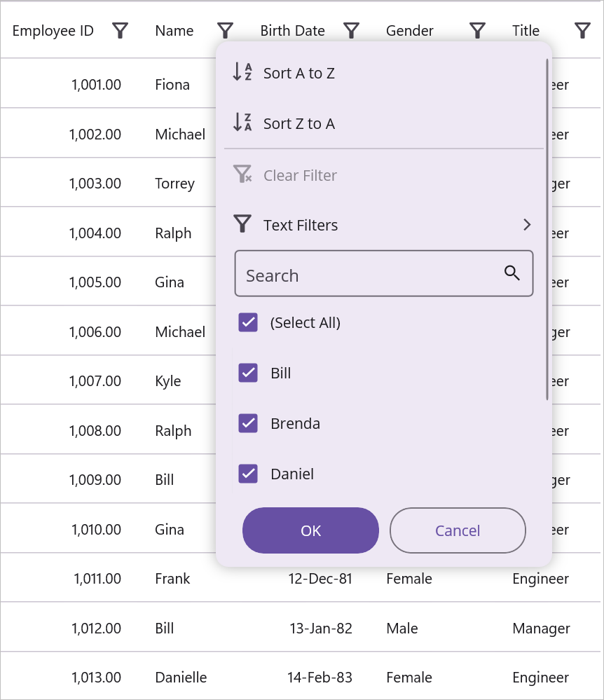The height and width of the screenshot is (700, 604).
Task: Select the Sort A to Z option
Action: [x=299, y=73]
